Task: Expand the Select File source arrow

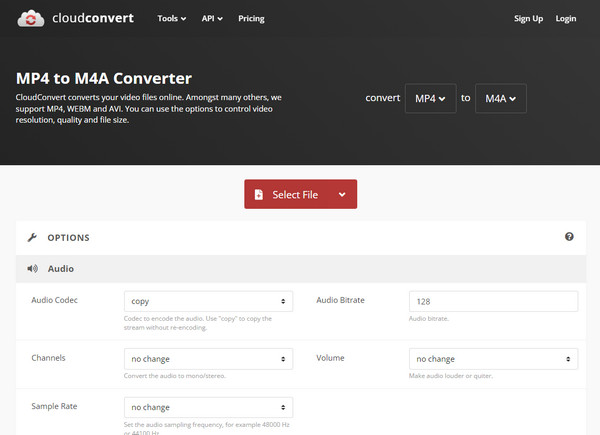Action: (x=342, y=194)
